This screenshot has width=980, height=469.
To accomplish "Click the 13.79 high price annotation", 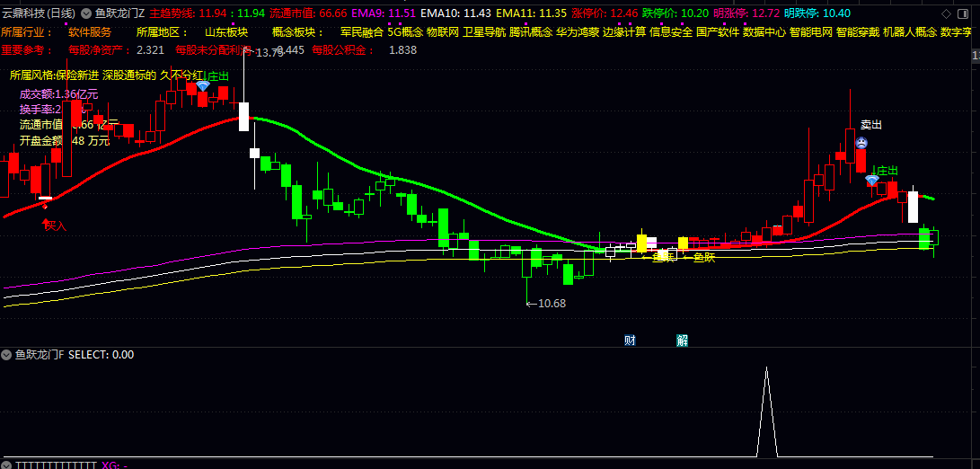I will pyautogui.click(x=269, y=54).
